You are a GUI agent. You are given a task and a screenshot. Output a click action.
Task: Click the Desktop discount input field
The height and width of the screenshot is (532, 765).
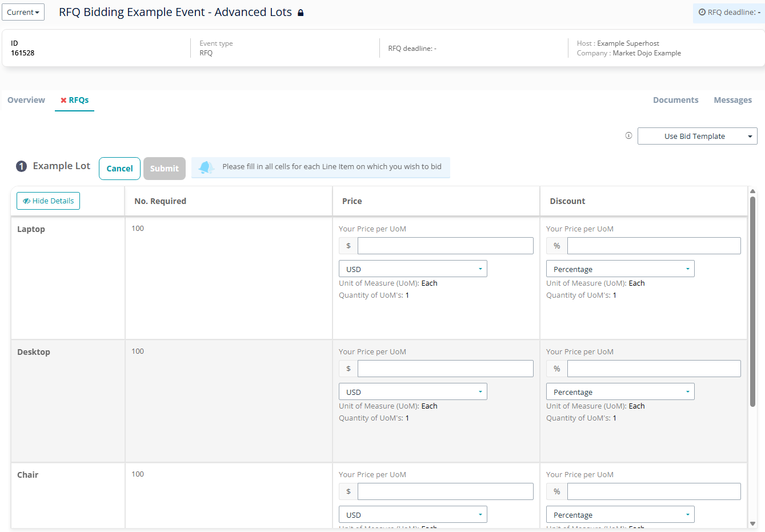(x=654, y=369)
